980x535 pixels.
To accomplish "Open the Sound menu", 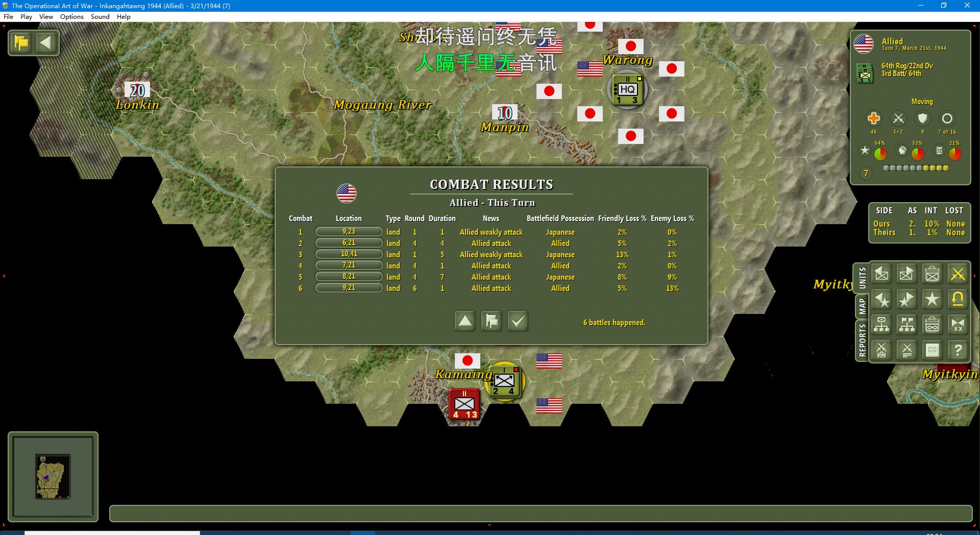I will (x=100, y=16).
